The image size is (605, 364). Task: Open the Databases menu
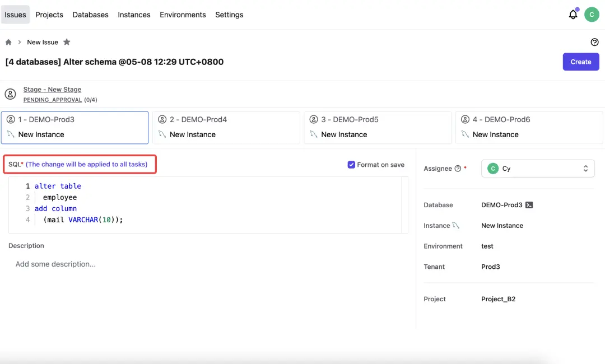click(x=90, y=15)
